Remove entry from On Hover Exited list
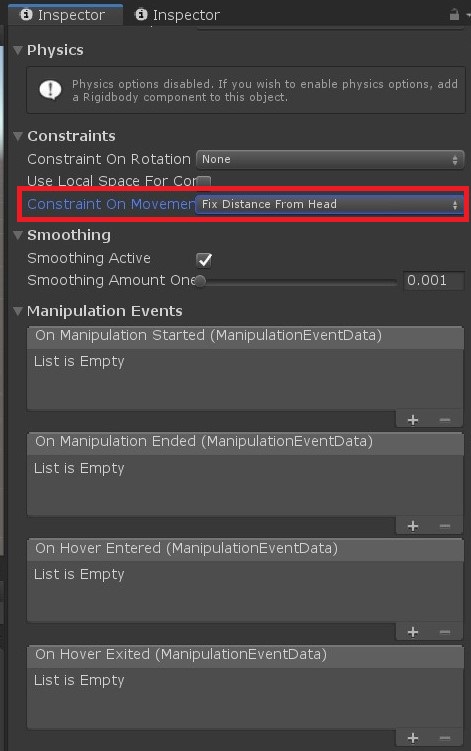The image size is (471, 751). [445, 738]
